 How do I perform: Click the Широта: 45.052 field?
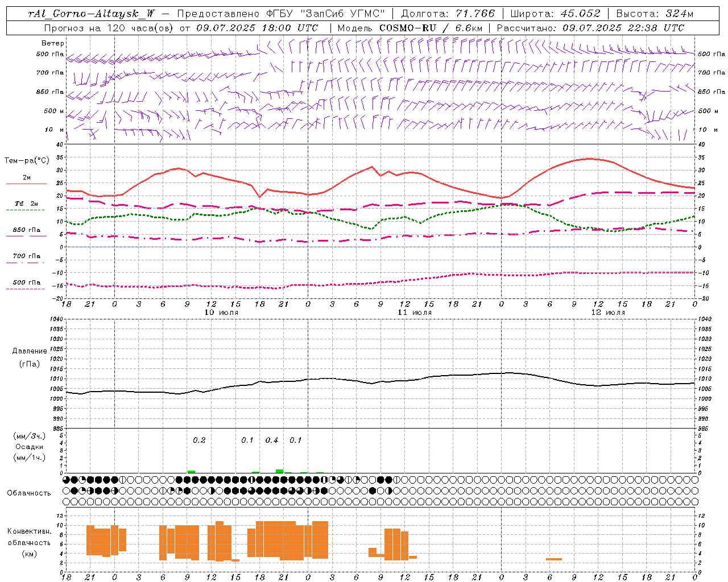pos(555,14)
